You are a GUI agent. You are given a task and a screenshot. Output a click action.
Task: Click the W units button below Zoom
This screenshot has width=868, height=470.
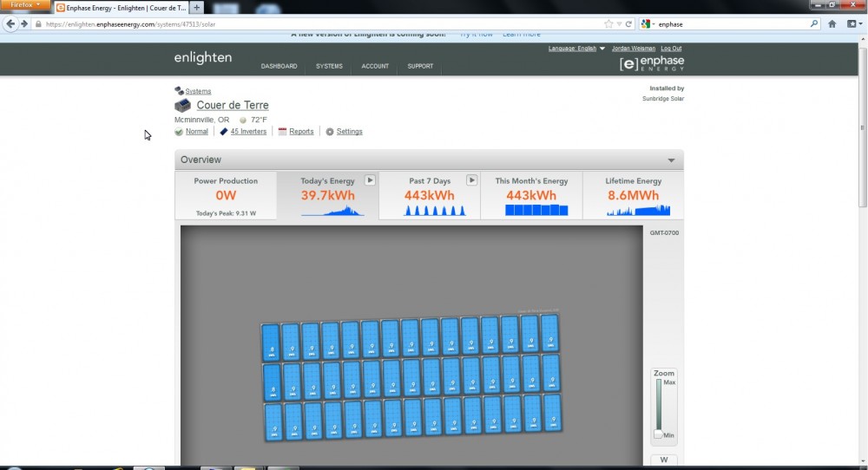pos(664,460)
